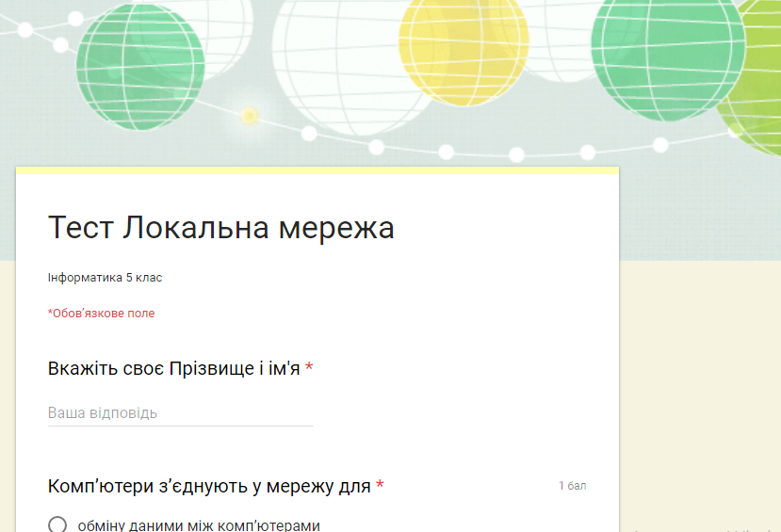Screen dimensions: 781x532
Task: Click the red "Обов'язкове поле" notice
Action: tap(101, 314)
